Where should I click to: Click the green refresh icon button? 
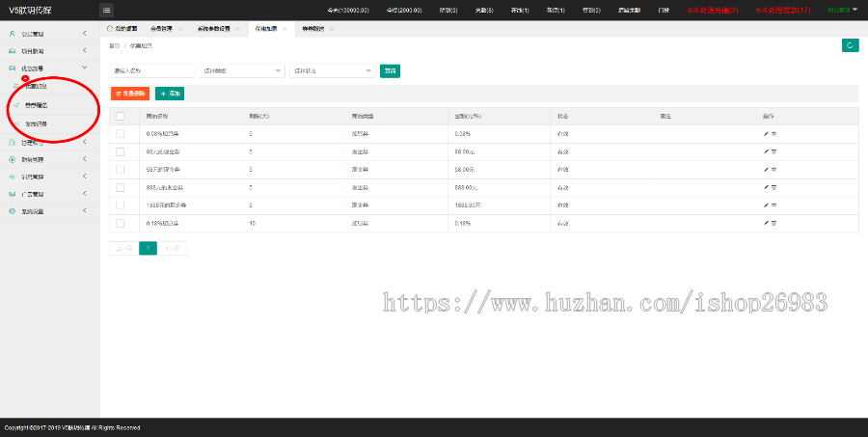(x=850, y=45)
